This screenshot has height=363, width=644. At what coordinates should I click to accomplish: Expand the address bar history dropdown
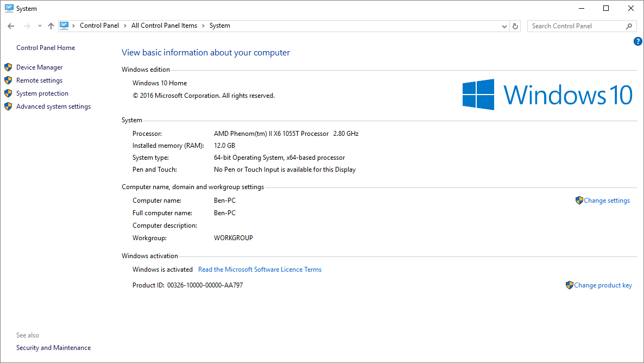click(504, 26)
